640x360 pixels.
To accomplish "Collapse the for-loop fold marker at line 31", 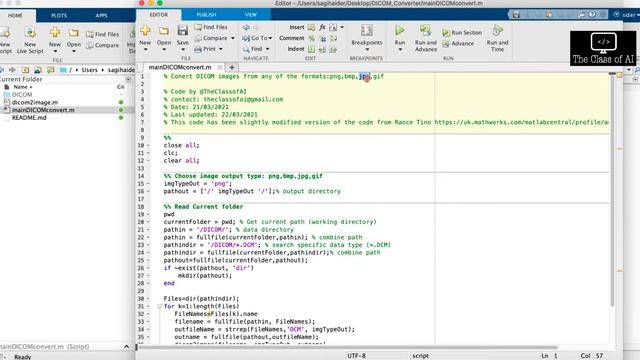I will point(160,306).
